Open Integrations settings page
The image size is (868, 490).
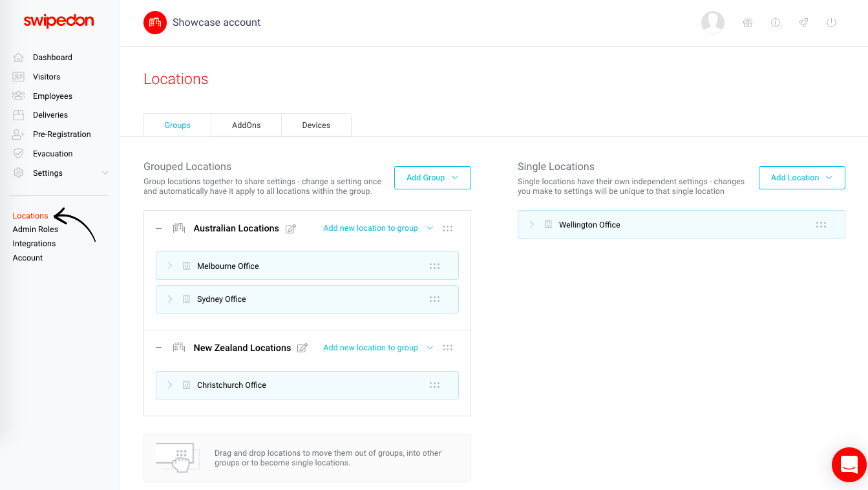pyautogui.click(x=34, y=244)
